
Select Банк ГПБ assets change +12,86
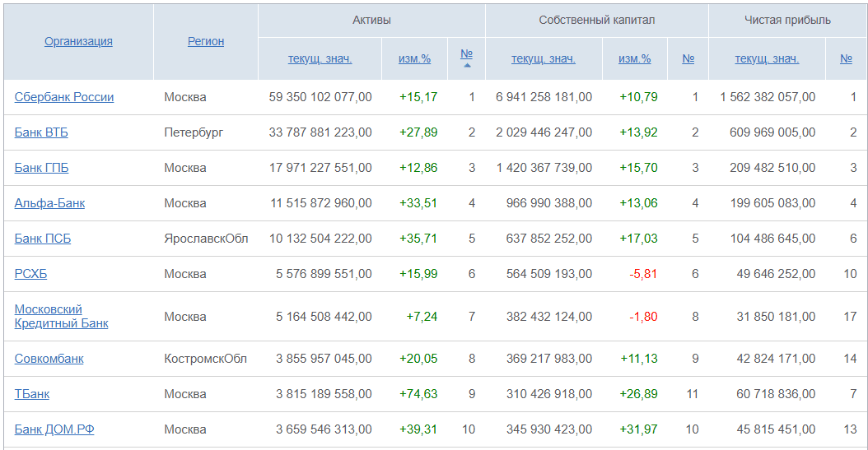point(418,168)
